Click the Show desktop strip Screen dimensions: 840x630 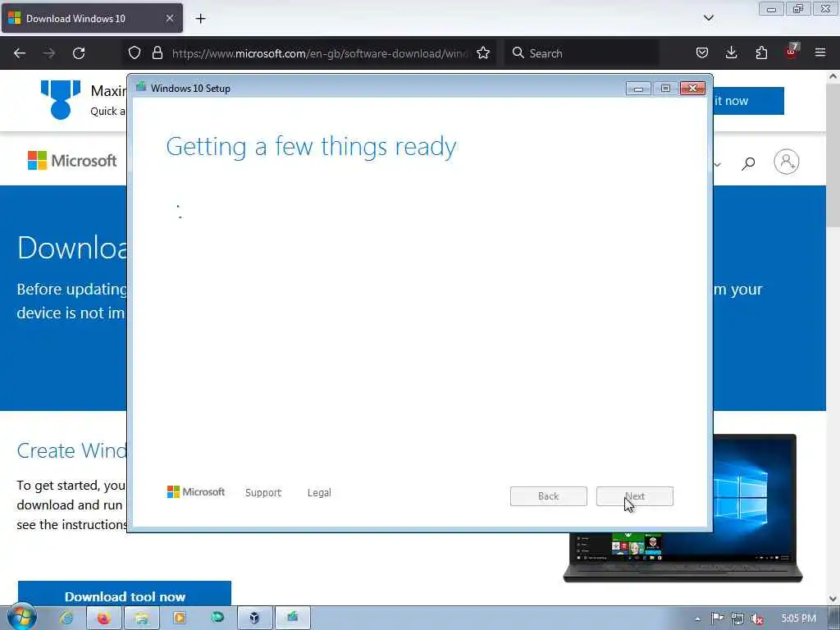click(x=834, y=619)
